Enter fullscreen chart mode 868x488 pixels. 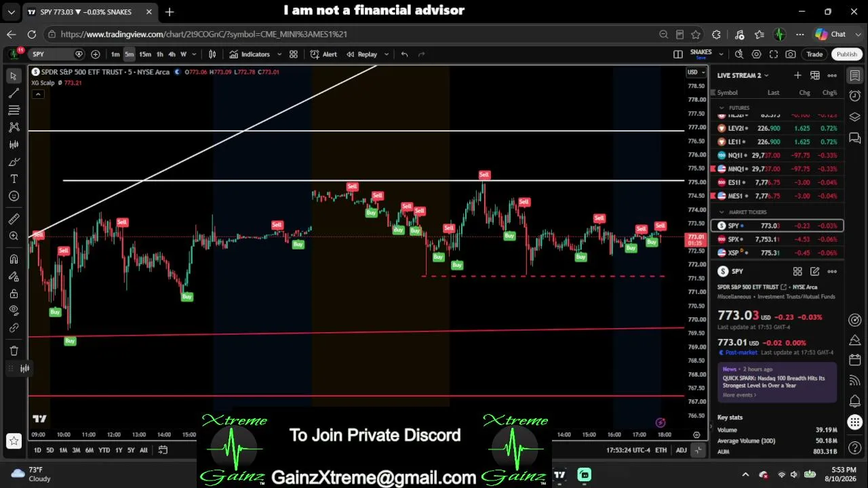774,54
